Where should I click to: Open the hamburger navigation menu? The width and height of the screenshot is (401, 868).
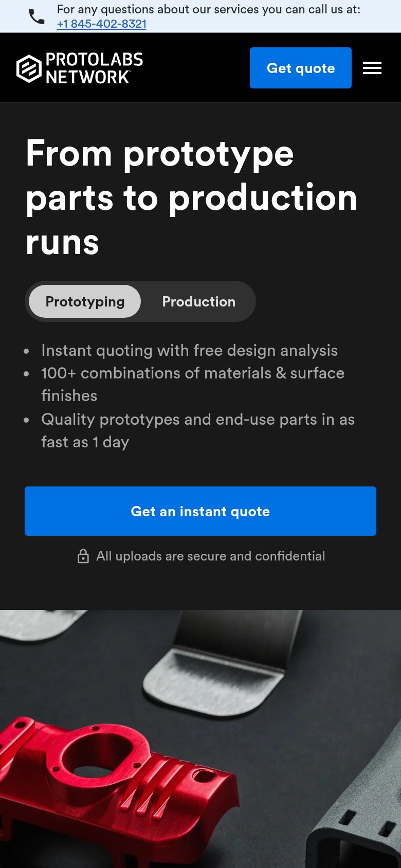[x=372, y=68]
